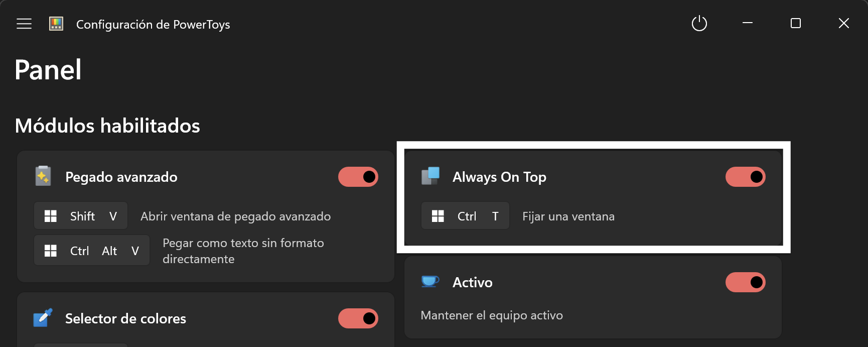
Task: Click the Selector de colores eyedropper icon
Action: click(43, 318)
